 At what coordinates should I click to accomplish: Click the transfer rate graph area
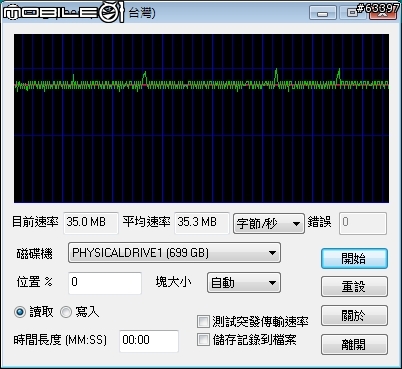tap(201, 118)
